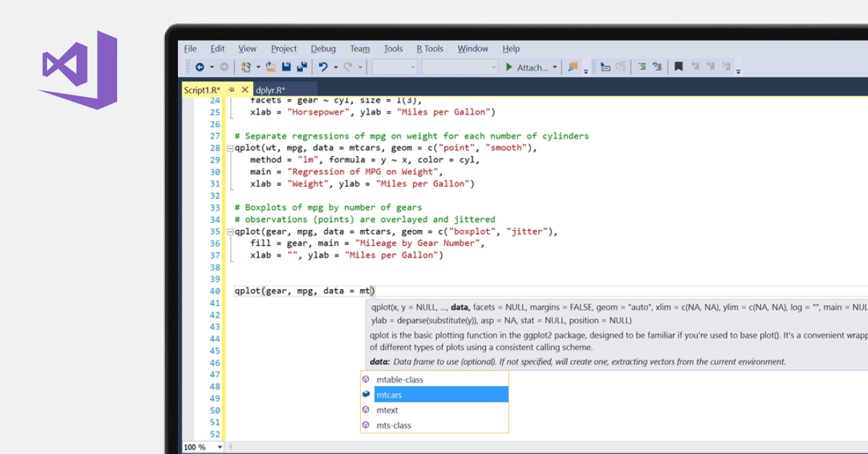Click the mtable-class item icon
Screen dimensions: 868x454
pos(367,380)
